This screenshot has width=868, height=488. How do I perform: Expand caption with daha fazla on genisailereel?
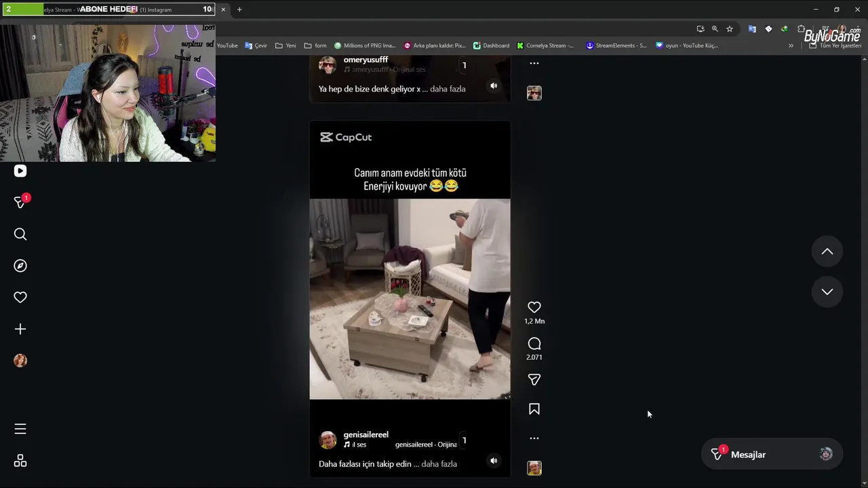click(x=439, y=464)
